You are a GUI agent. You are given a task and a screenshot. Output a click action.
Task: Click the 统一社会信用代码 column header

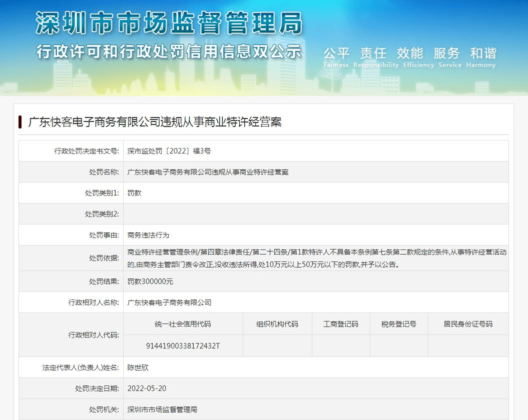click(x=183, y=324)
